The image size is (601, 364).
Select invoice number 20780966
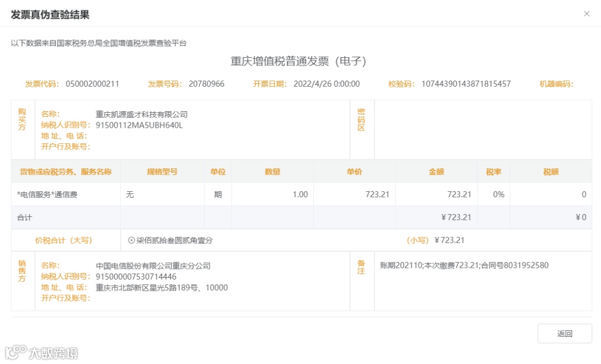[x=206, y=84]
